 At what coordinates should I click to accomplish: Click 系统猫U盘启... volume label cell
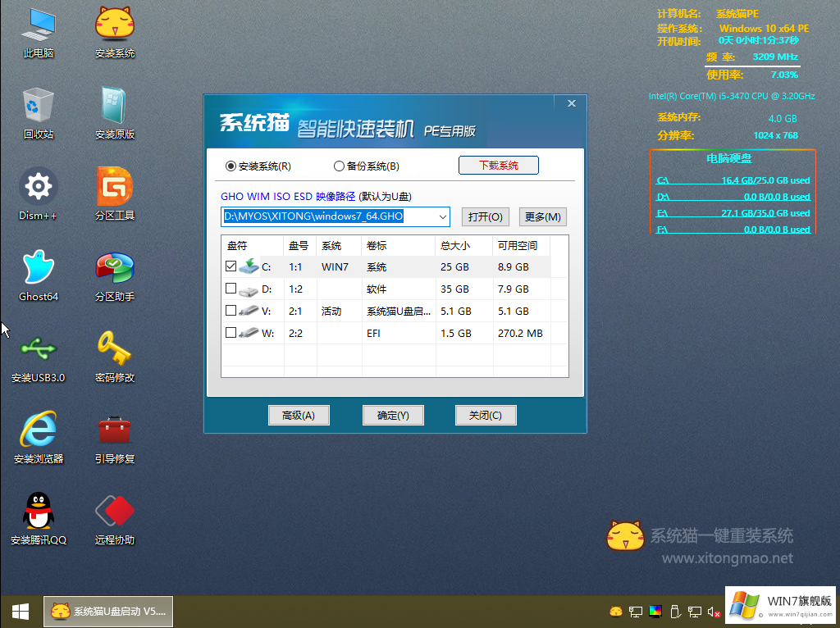pos(399,311)
